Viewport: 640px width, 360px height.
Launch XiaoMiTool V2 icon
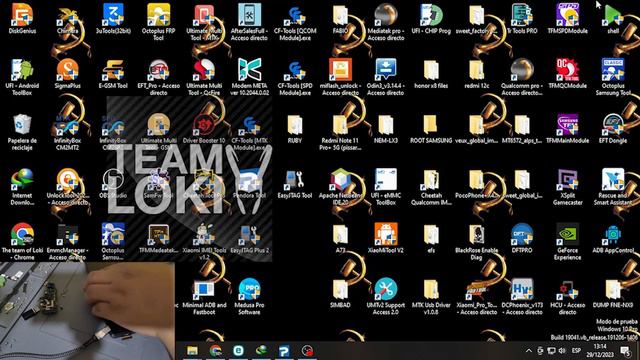pyautogui.click(x=386, y=234)
